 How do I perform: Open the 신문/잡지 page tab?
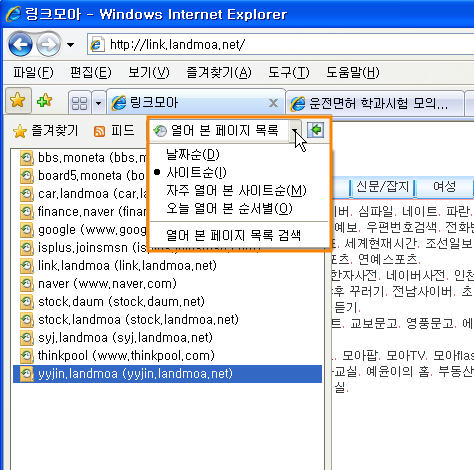pos(382,187)
